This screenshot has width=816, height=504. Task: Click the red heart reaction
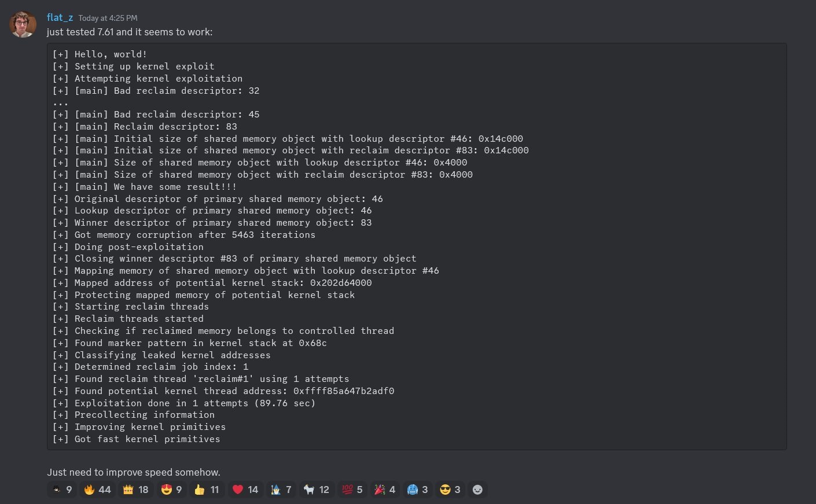245,490
